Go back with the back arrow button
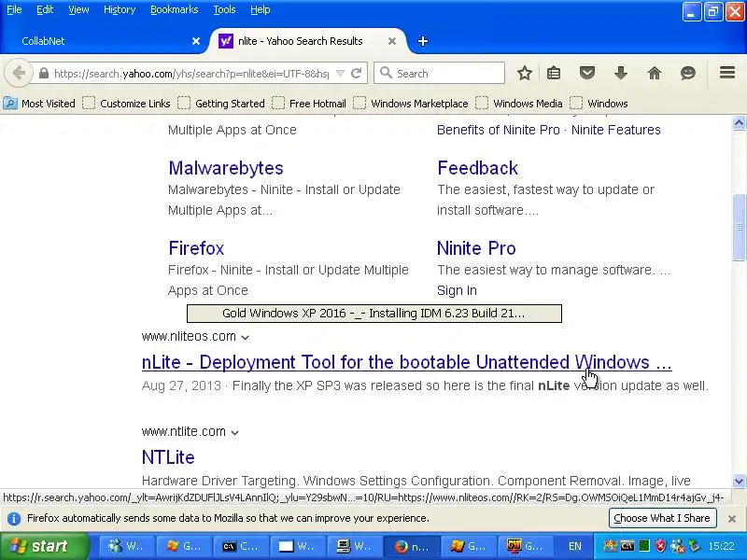 click(19, 74)
